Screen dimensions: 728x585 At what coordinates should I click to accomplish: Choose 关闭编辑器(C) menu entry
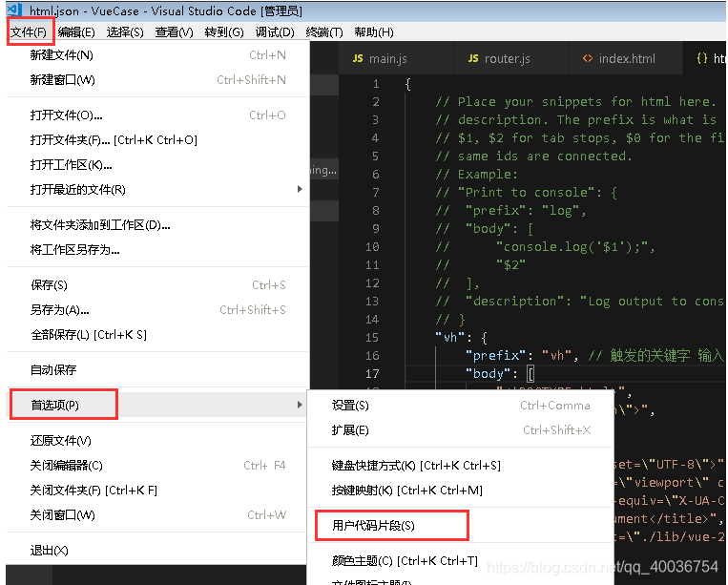[157, 465]
